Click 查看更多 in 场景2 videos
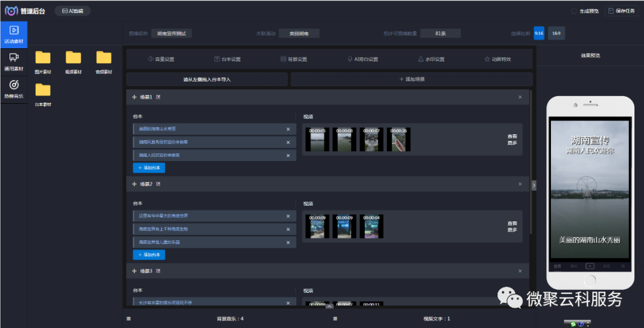Screen dimensions: 644x328 [x=512, y=227]
